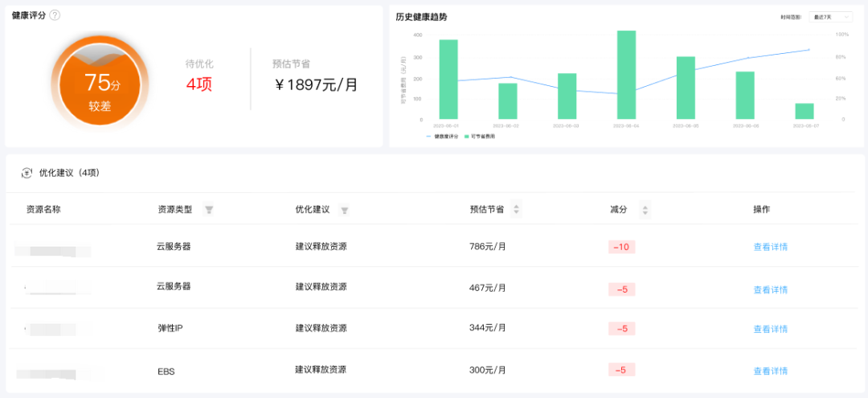The image size is (868, 398).
Task: View details for the 467元/月 云服务器 row
Action: [x=770, y=289]
